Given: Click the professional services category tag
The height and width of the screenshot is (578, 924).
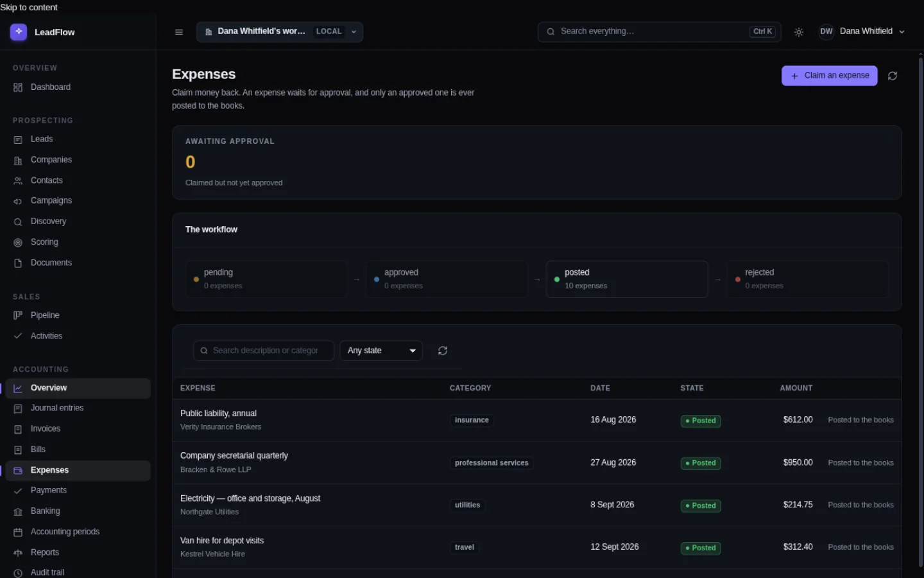Looking at the screenshot, I should coord(492,463).
